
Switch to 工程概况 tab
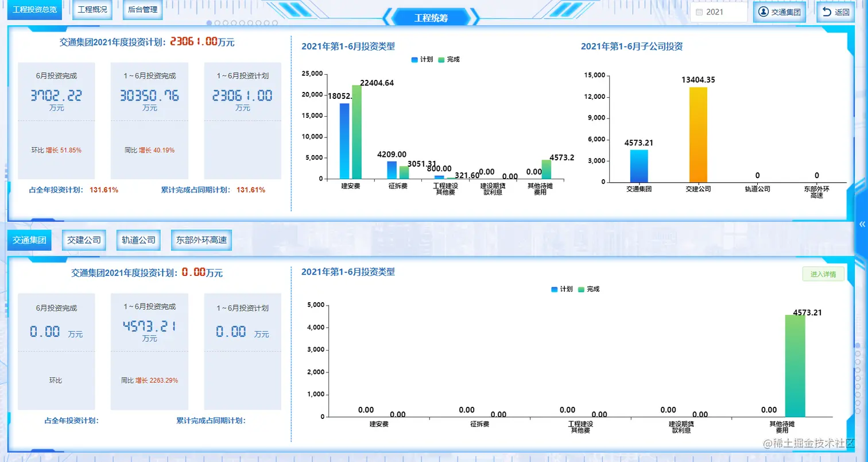[92, 10]
